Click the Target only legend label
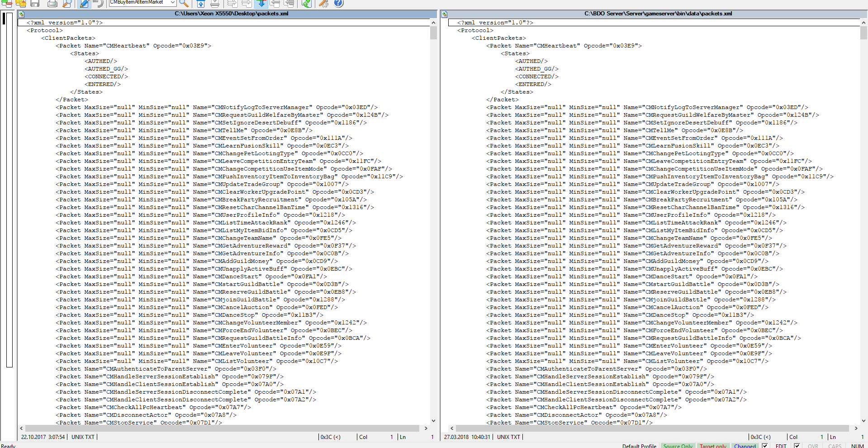This screenshot has height=448, width=868. [x=713, y=446]
